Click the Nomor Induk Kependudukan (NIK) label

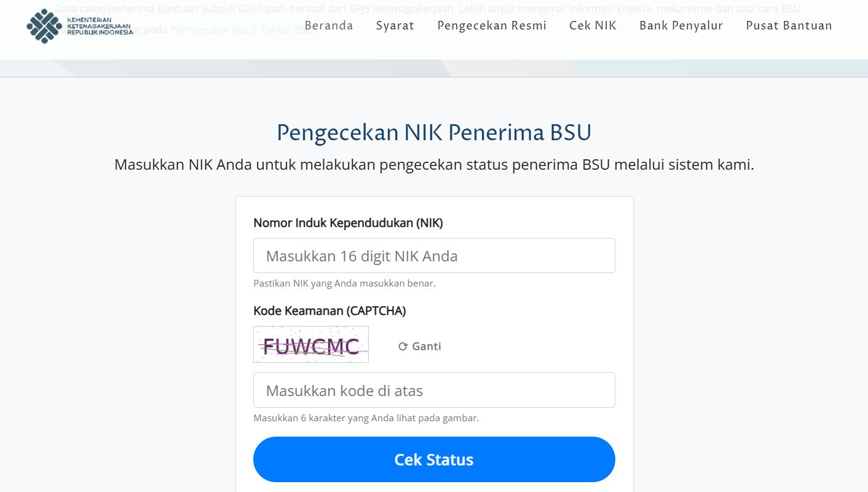348,223
